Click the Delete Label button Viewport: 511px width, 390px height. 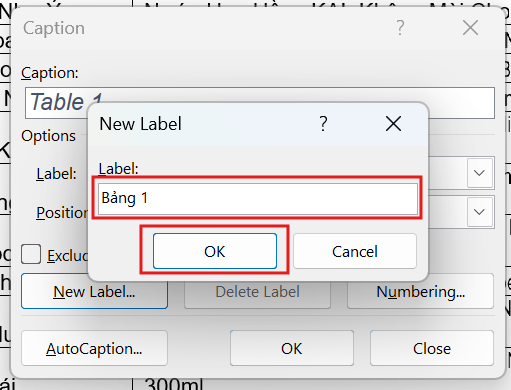[257, 292]
